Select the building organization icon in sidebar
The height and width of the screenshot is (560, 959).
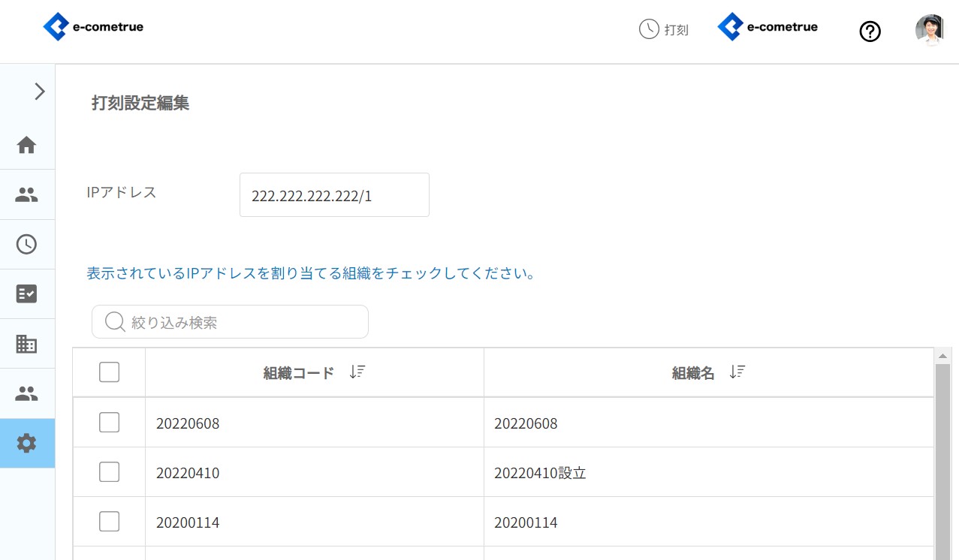[27, 344]
